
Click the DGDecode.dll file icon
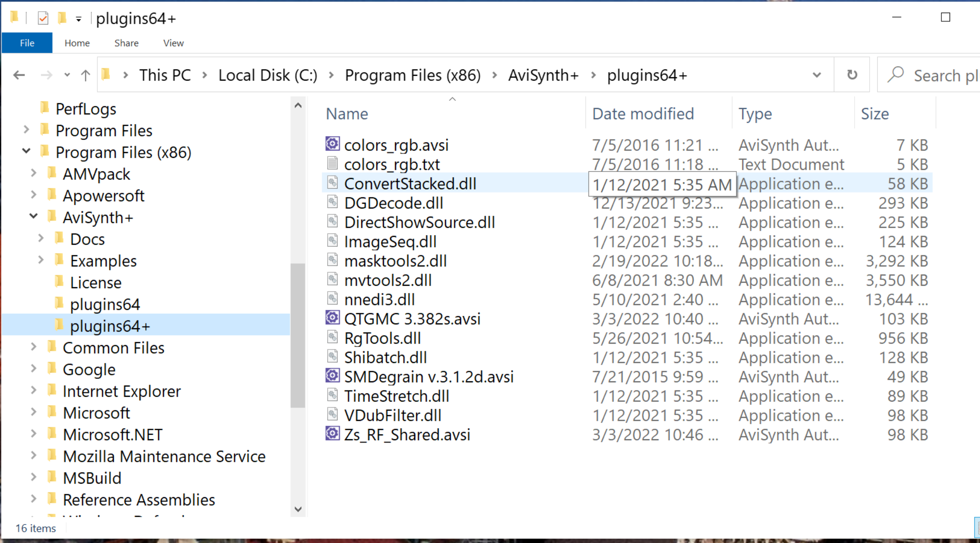332,202
